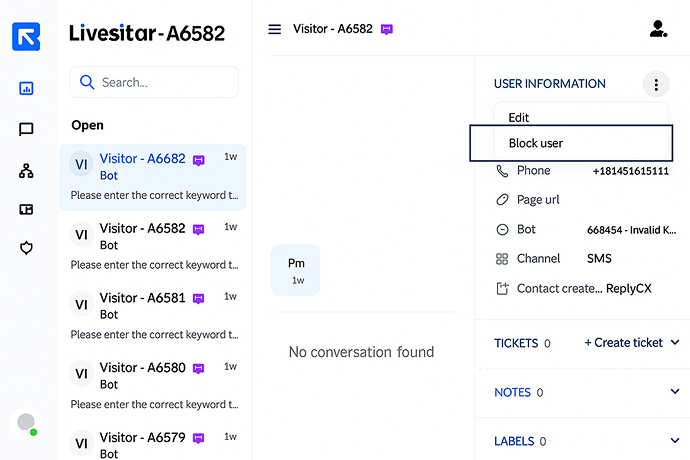Click the online status avatar at bottom left
Viewport: 690px width, 460px height.
coord(26,423)
